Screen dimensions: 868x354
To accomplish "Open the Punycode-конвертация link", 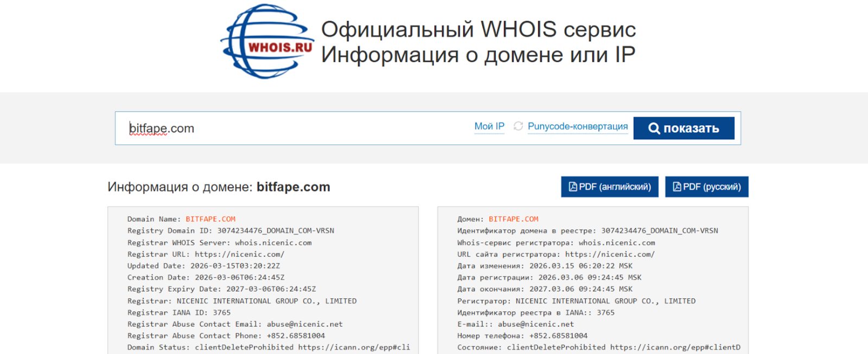I will pyautogui.click(x=578, y=126).
